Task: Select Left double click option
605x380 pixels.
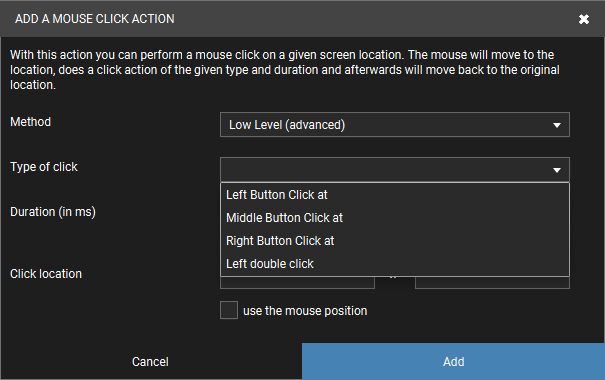Action: click(395, 264)
